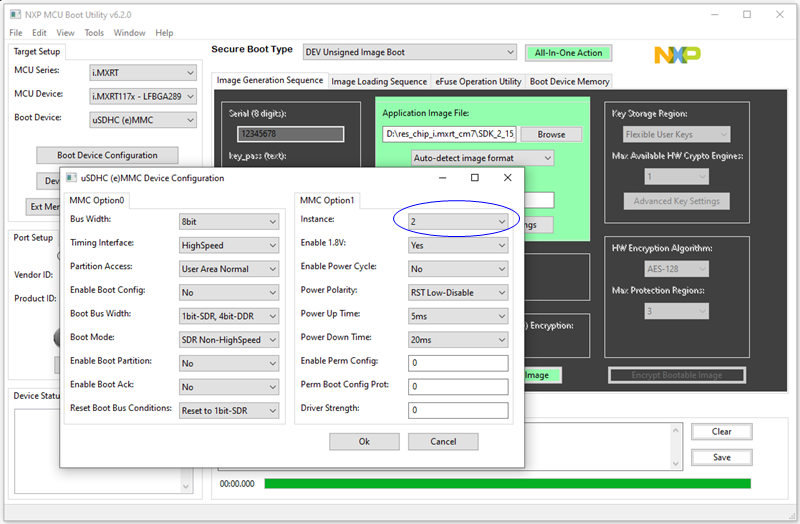Image resolution: width=800 pixels, height=524 pixels.
Task: Open the Window menu
Action: (130, 33)
